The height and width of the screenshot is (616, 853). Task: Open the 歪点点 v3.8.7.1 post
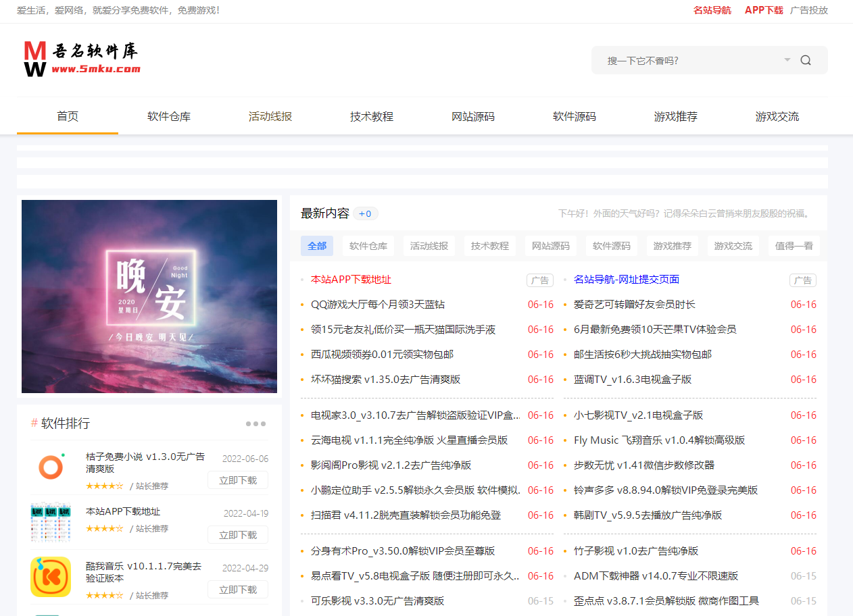pos(666,601)
